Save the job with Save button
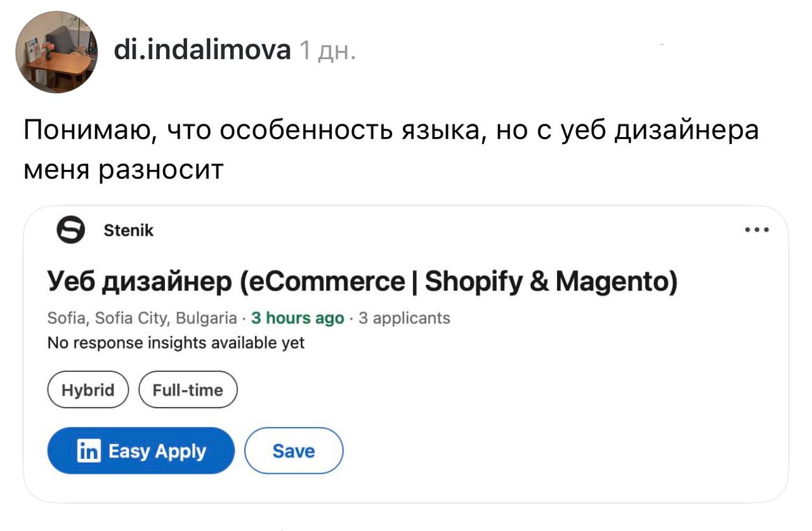Viewport: 812px width, 531px height. pos(294,451)
